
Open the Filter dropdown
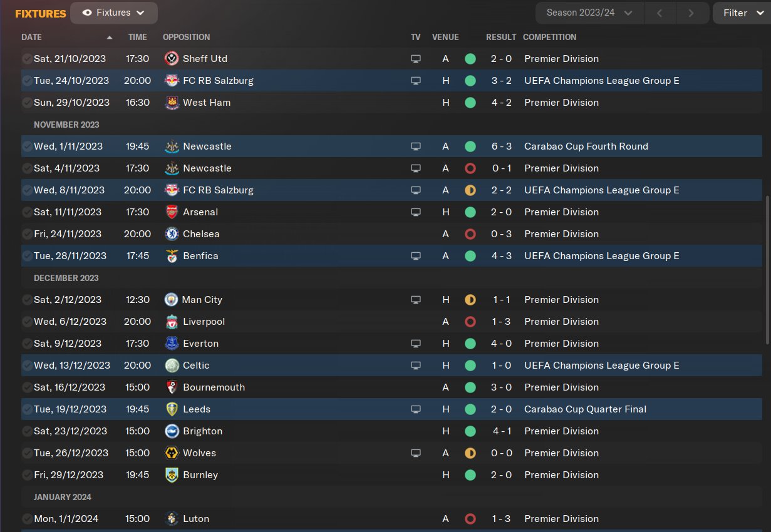742,13
